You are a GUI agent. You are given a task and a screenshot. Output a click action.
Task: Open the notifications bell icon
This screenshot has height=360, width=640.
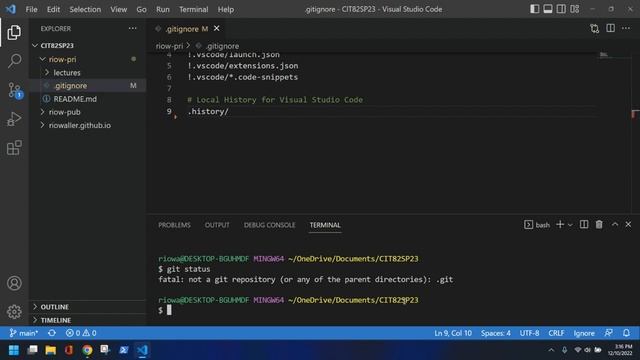[626, 333]
